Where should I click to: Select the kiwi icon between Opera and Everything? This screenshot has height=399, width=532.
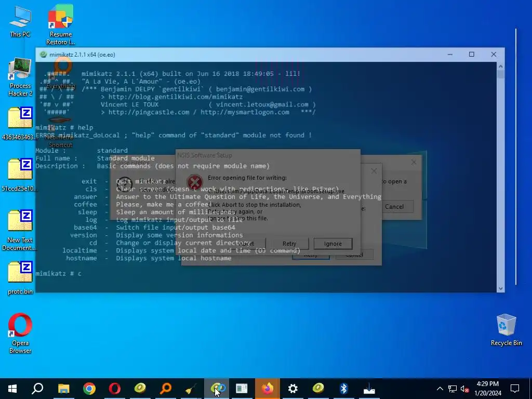[140, 388]
